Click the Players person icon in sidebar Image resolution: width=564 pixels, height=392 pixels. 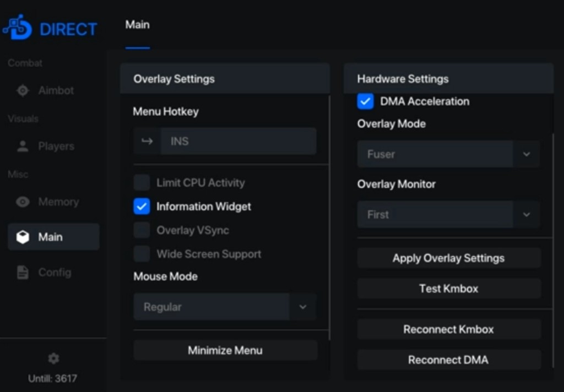(x=23, y=146)
